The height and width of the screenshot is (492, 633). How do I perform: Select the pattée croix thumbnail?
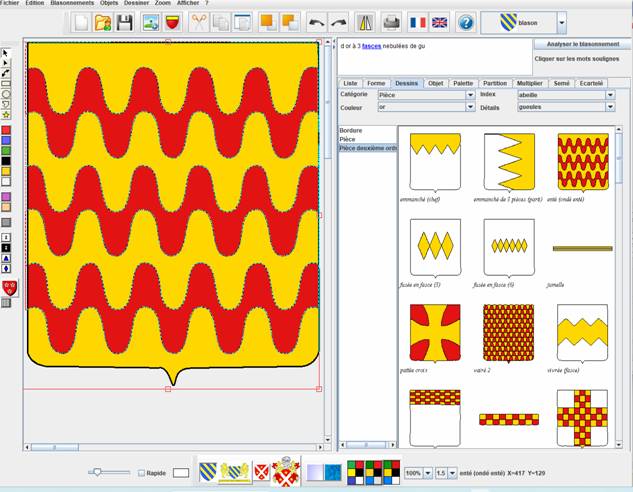435,332
